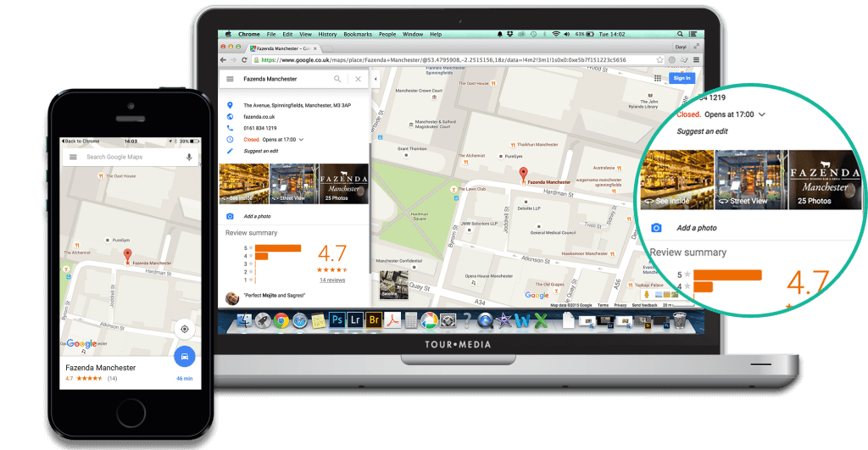Open the Google Maps hamburger menu on laptop
The height and width of the screenshot is (450, 868).
[x=230, y=79]
